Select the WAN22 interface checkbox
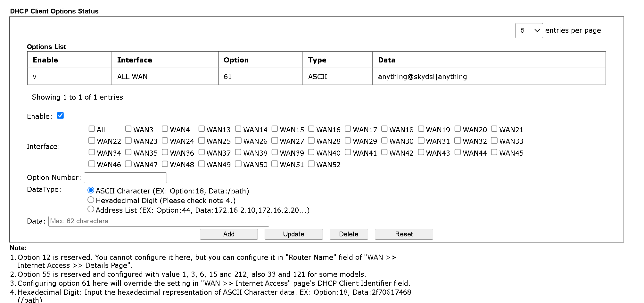The height and width of the screenshot is (303, 644). point(92,141)
